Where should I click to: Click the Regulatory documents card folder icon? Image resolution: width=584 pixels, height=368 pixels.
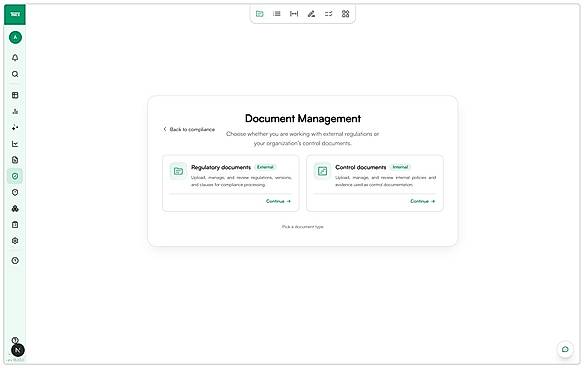(178, 171)
